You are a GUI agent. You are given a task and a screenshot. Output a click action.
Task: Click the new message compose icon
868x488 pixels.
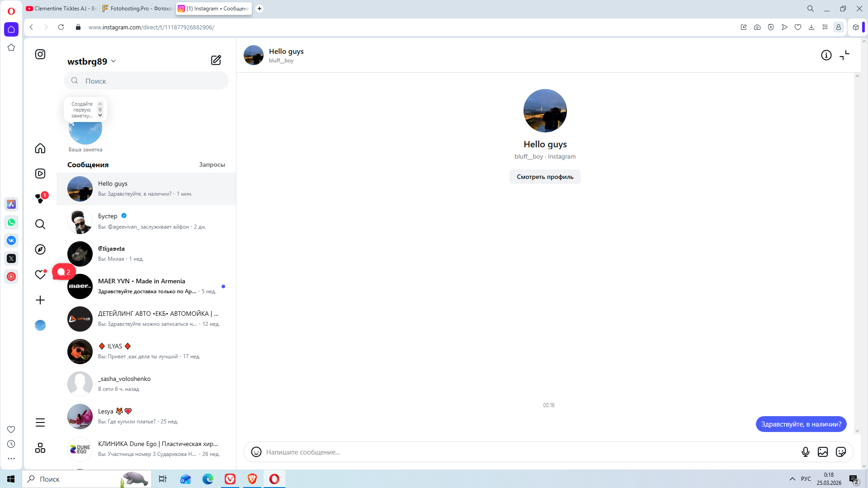point(216,60)
